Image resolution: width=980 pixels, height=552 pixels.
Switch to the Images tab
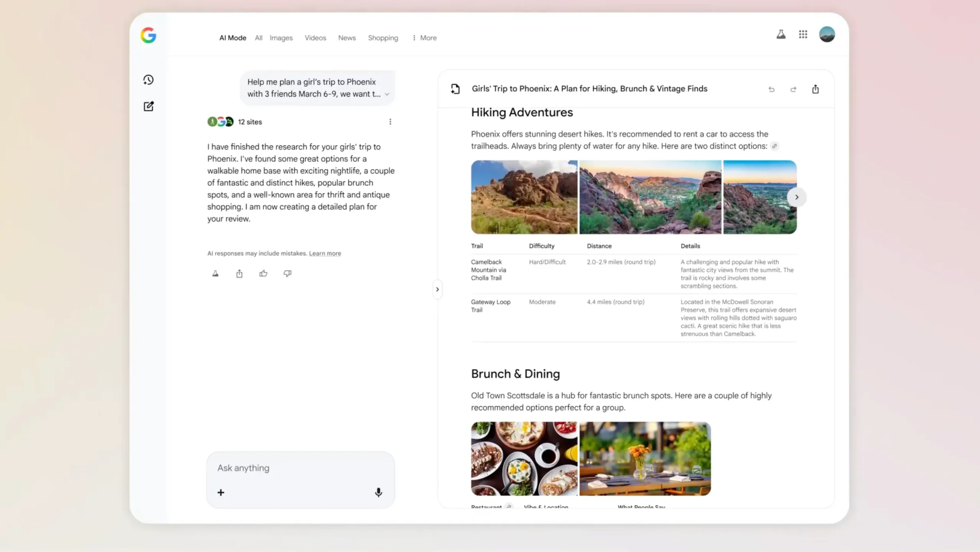coord(281,37)
